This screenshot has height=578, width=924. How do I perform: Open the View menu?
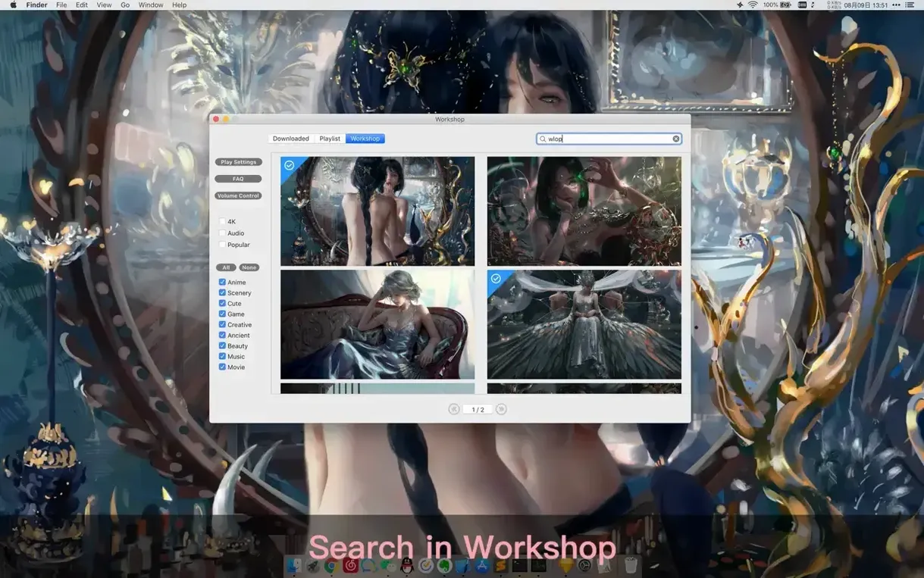104,5
